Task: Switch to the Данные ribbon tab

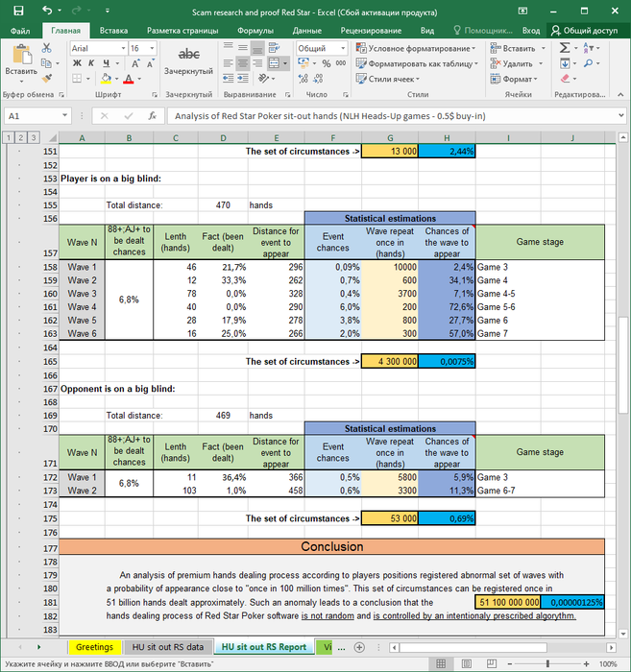Action: [x=307, y=31]
